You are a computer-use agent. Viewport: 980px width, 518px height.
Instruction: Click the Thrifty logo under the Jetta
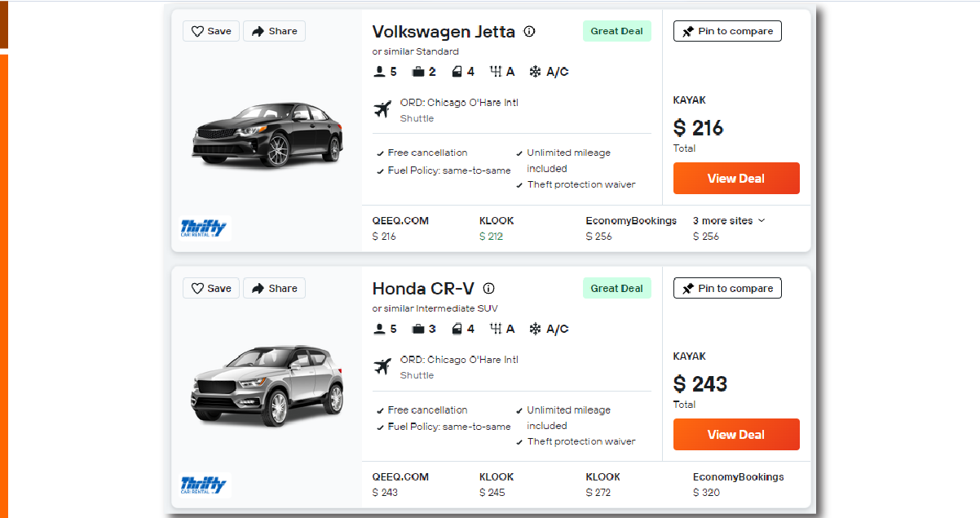point(204,228)
